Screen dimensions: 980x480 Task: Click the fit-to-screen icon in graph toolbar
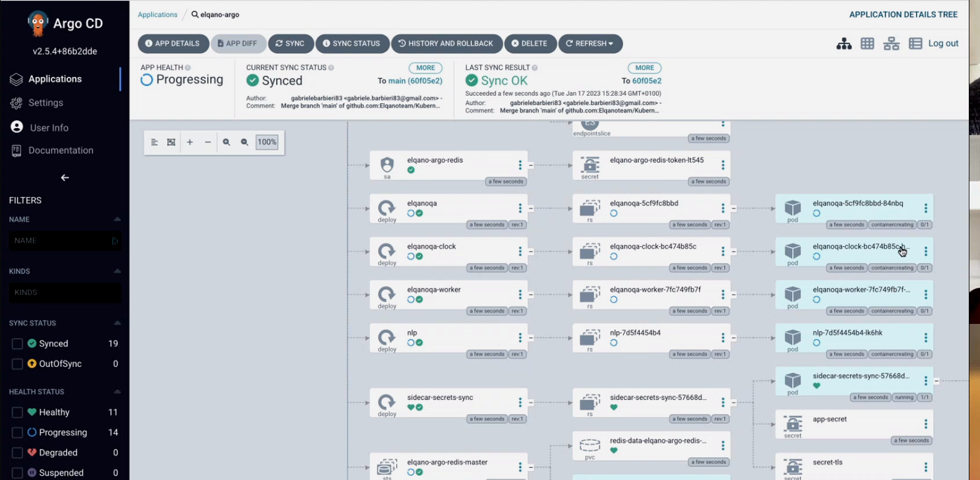pyautogui.click(x=171, y=142)
